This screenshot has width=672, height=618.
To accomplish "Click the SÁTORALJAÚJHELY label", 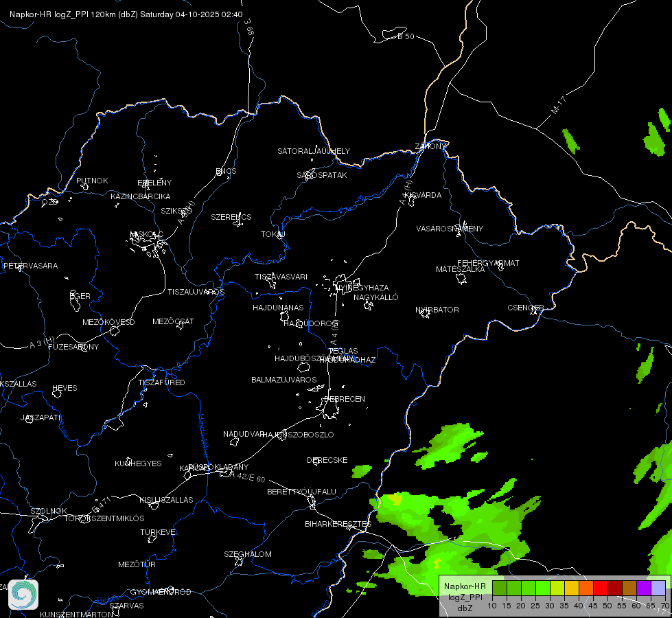I will pyautogui.click(x=314, y=151).
